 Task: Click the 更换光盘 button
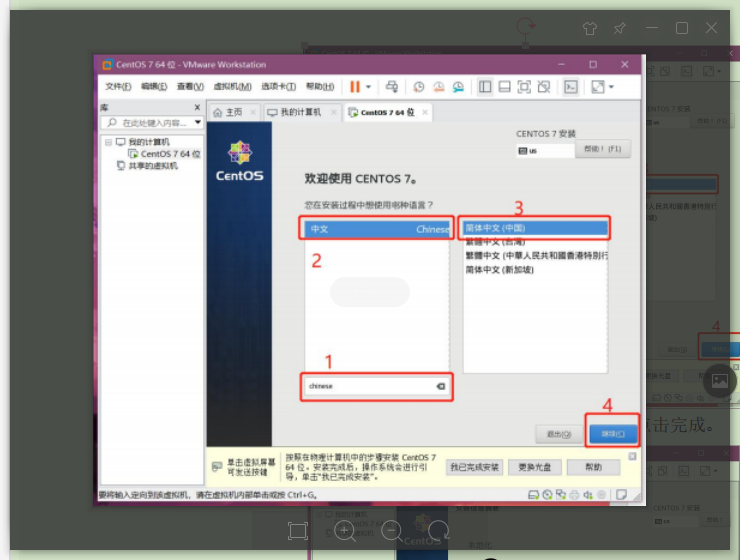[x=535, y=467]
